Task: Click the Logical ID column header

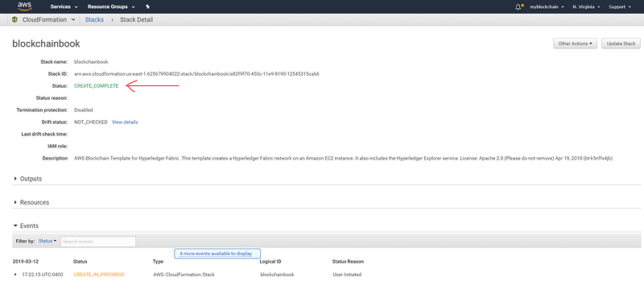Action: 270,262
